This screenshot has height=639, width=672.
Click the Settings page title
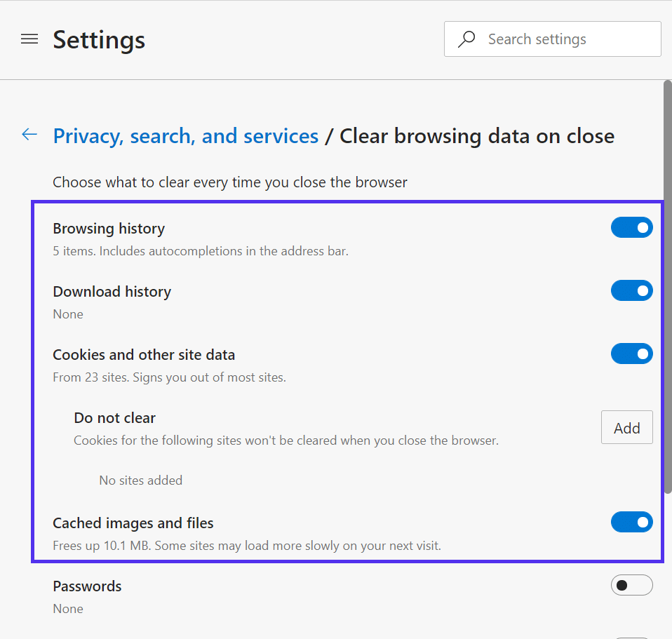click(98, 40)
